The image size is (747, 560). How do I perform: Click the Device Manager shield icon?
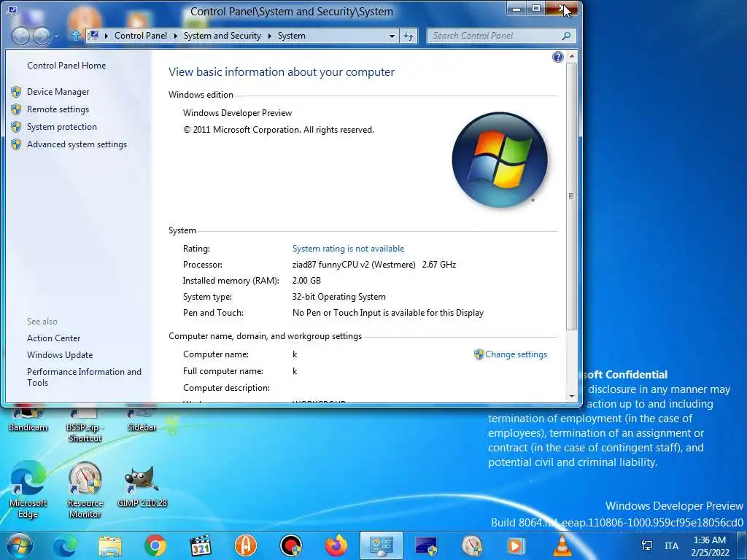16,92
